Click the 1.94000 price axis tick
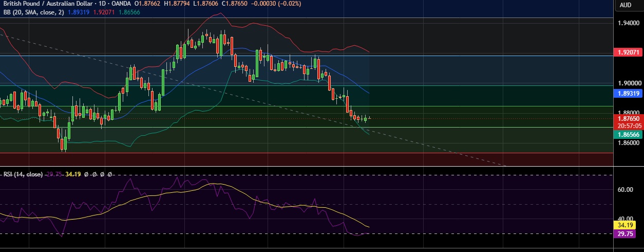644x252 pixels. [629, 23]
